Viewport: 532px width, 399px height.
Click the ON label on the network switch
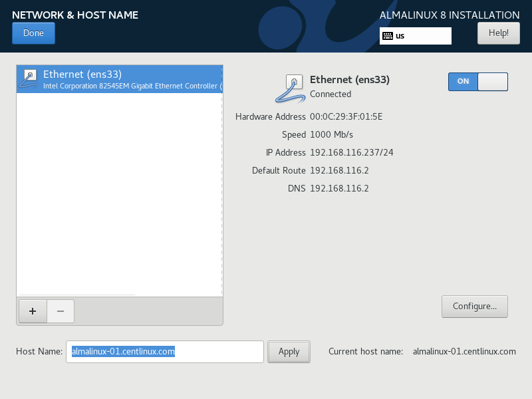pyautogui.click(x=463, y=81)
